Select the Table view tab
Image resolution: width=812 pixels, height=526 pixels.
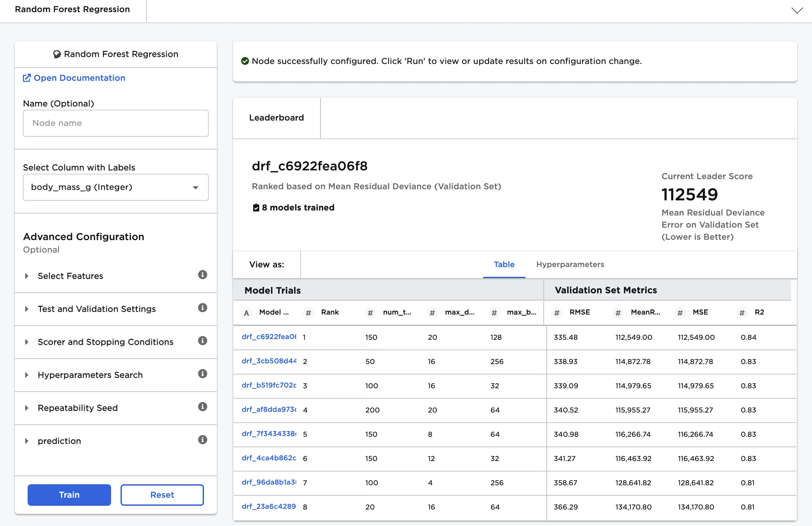(504, 265)
